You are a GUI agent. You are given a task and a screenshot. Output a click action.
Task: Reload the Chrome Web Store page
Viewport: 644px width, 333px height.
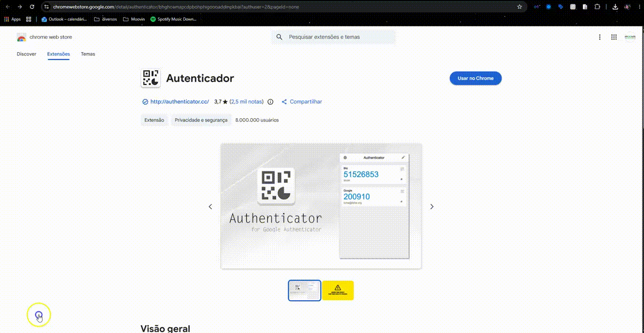click(x=32, y=7)
